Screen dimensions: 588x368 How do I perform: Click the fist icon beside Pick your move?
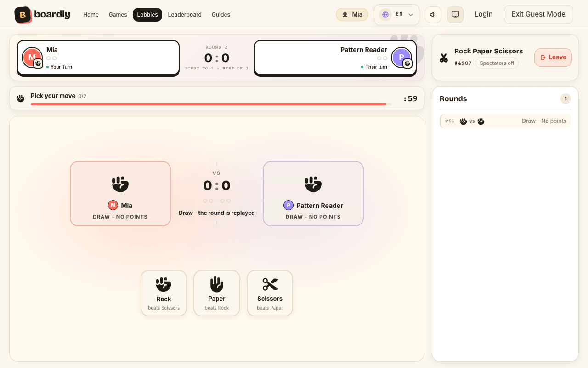tap(21, 98)
